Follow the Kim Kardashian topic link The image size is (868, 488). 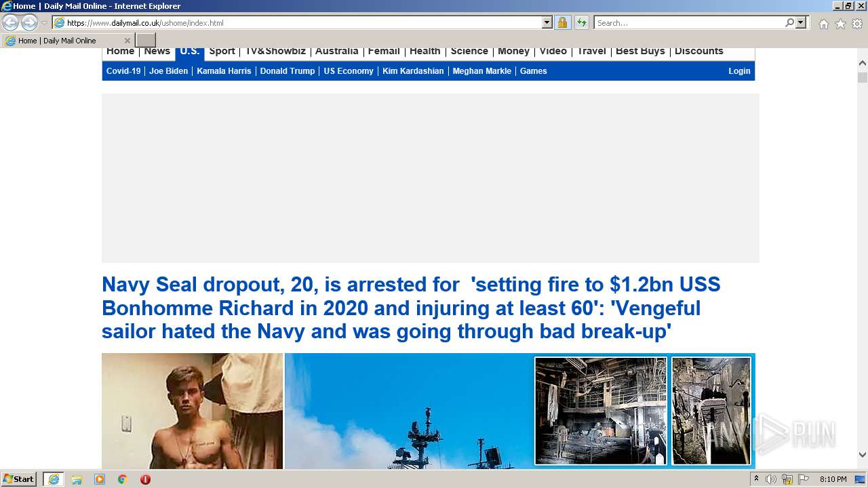click(413, 71)
